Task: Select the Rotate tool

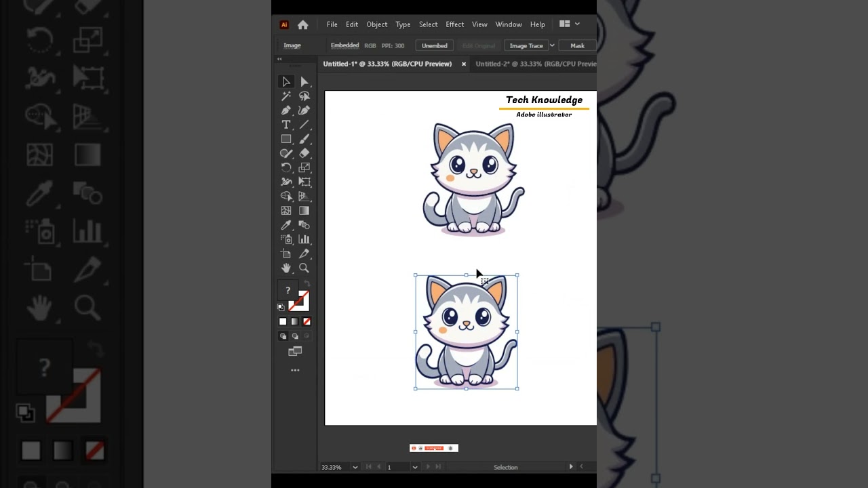Action: [286, 167]
